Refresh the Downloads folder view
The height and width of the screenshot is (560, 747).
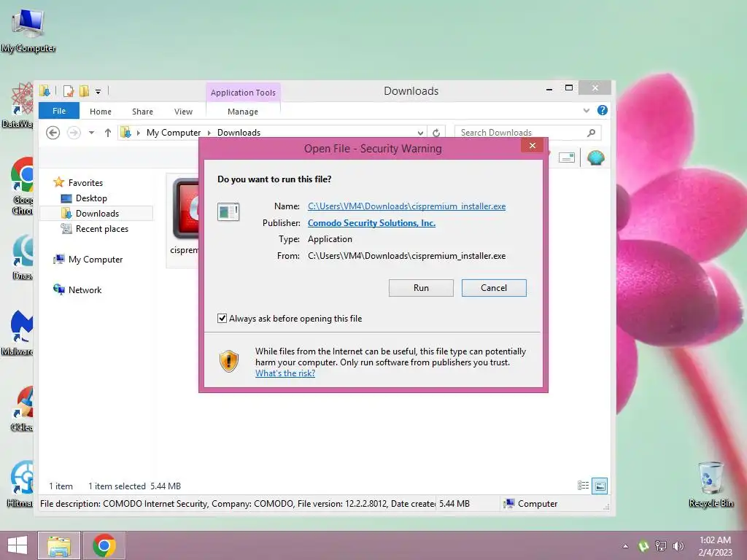[x=436, y=133]
